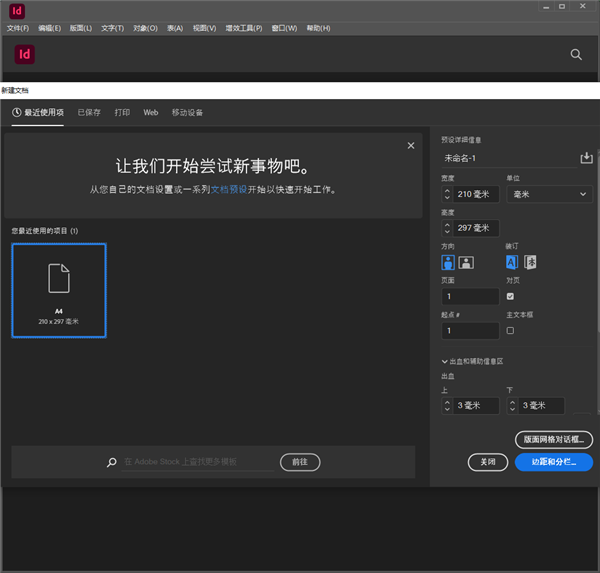Image resolution: width=600 pixels, height=573 pixels.
Task: Click the width stepper arrows
Action: click(446, 194)
